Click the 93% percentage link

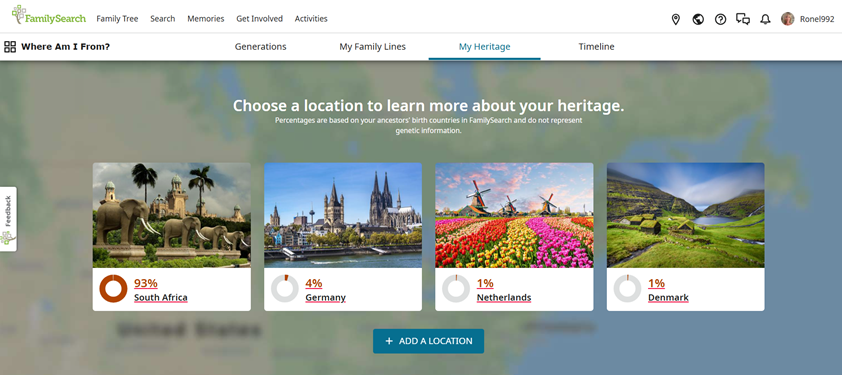[x=146, y=283]
